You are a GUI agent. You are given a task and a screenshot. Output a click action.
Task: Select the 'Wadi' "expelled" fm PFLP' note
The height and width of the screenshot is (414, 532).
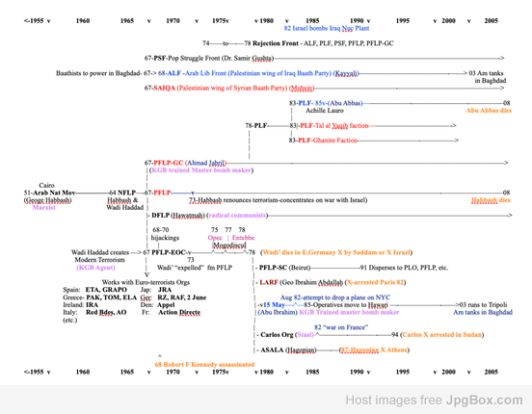[195, 268]
